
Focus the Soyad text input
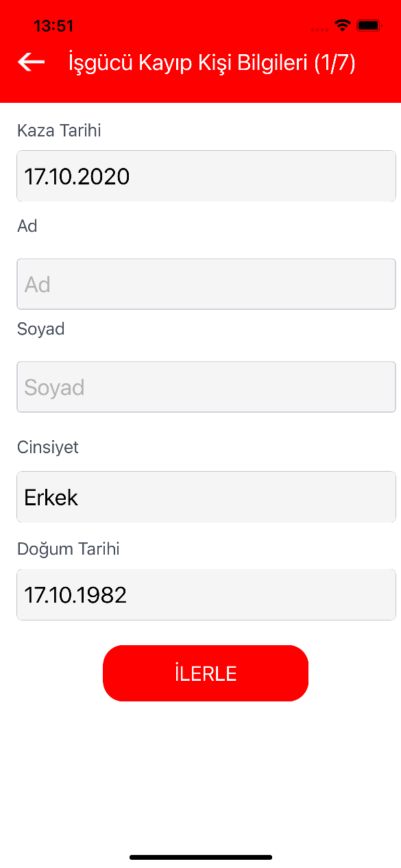click(206, 387)
